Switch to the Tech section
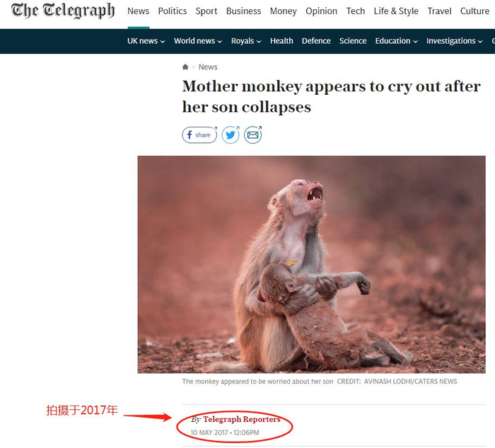The height and width of the screenshot is (448, 495). coord(356,11)
